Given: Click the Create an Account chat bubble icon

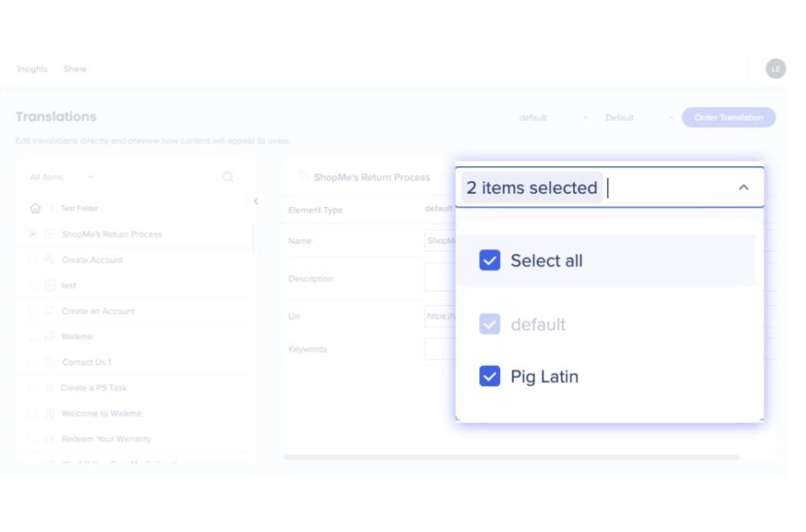Looking at the screenshot, I should tap(50, 311).
